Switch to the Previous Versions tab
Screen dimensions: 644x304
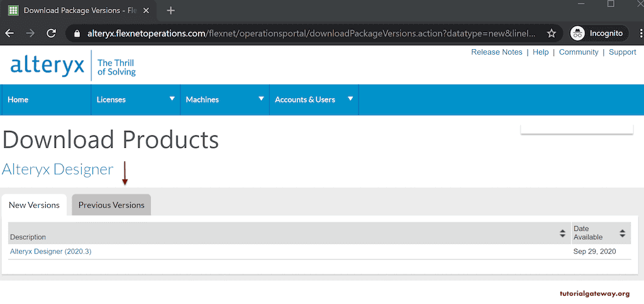click(x=111, y=205)
